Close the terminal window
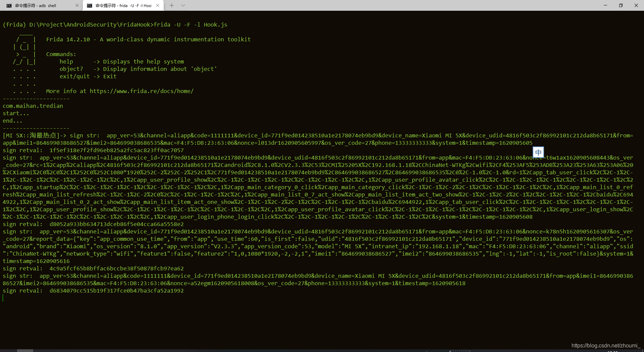The height and width of the screenshot is (352, 644). point(636,5)
